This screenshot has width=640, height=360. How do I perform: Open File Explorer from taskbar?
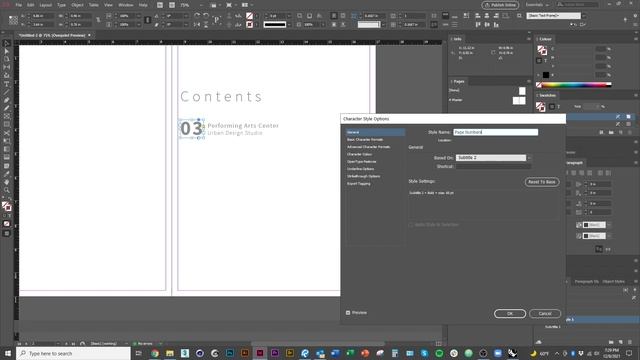coord(170,353)
